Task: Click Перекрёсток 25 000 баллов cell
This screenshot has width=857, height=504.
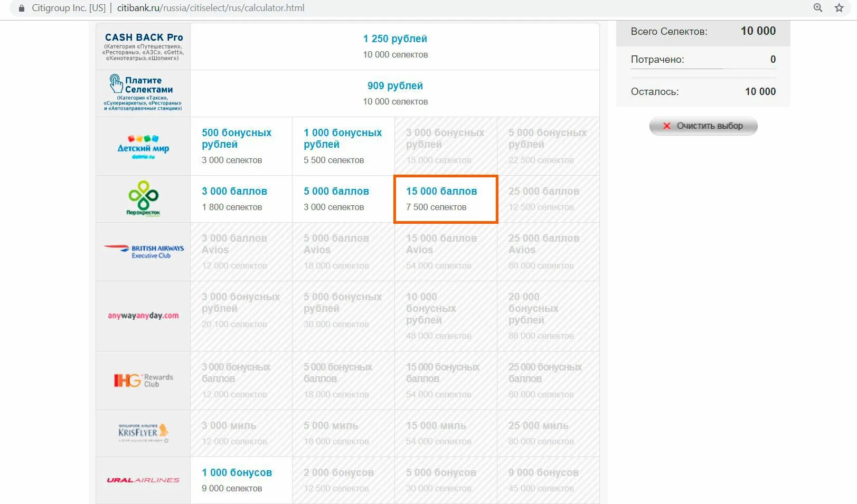Action: (x=548, y=199)
